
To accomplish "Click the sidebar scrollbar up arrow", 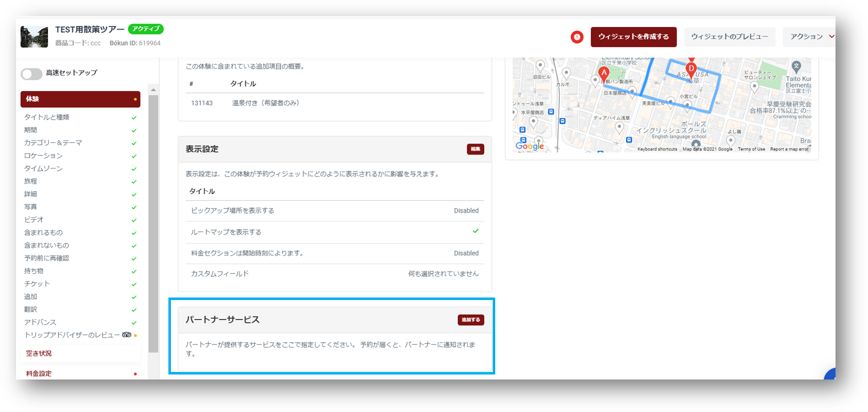I will coord(153,90).
